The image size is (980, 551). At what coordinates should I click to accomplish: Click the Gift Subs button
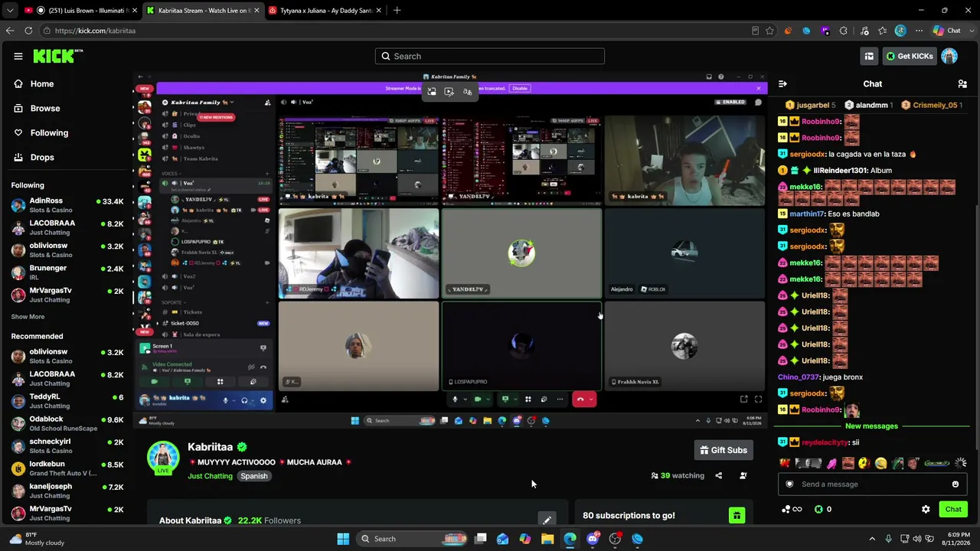tap(724, 450)
